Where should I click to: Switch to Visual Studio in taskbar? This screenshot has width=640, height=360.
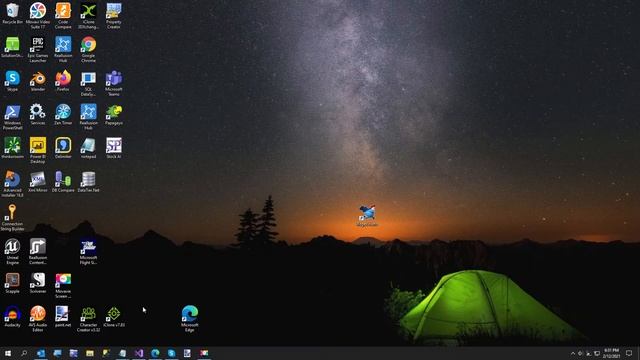pyautogui.click(x=139, y=353)
